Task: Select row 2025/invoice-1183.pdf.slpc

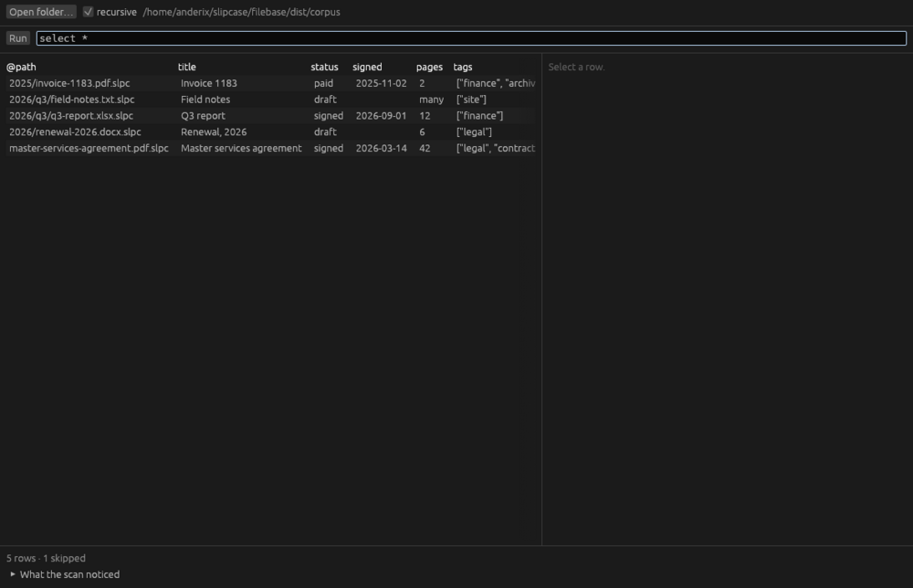Action: coord(271,83)
